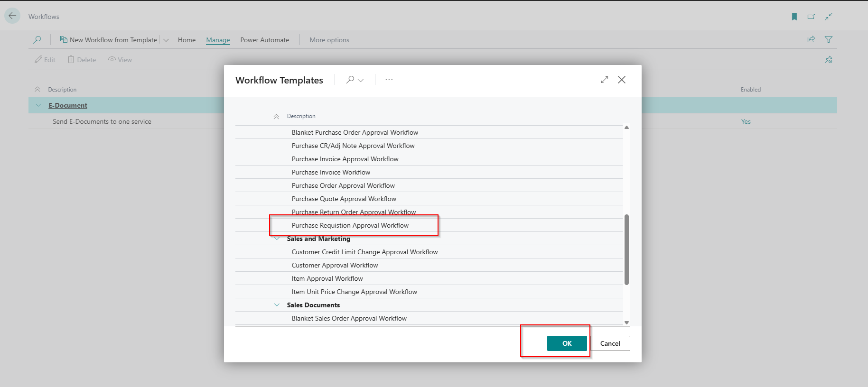Select Purchase Requistion Approval Workflow row

(x=350, y=225)
